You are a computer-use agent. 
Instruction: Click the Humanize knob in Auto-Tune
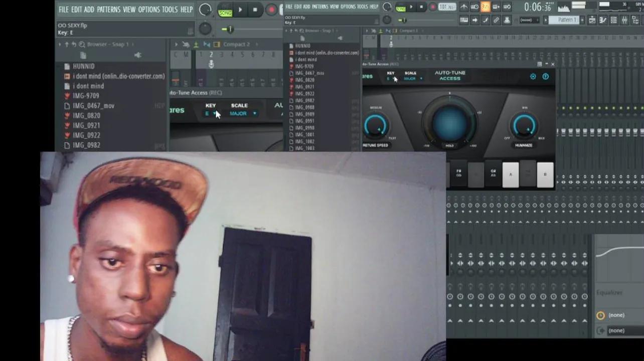524,125
